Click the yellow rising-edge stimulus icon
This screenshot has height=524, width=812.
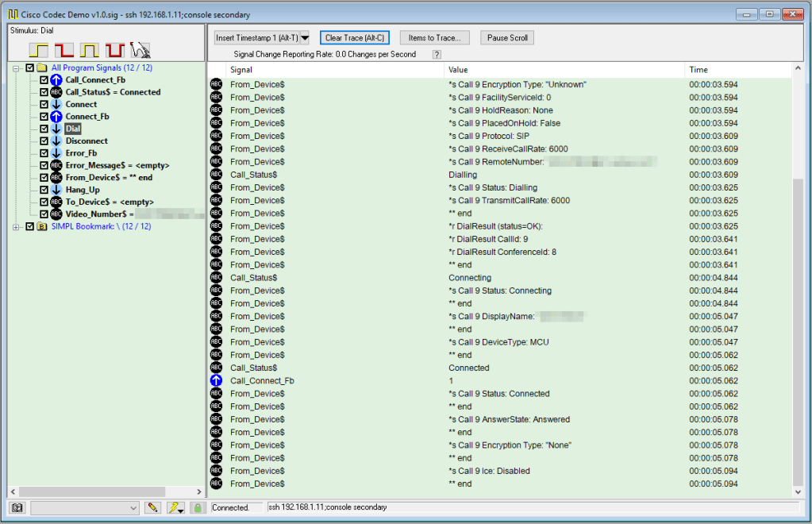click(39, 49)
